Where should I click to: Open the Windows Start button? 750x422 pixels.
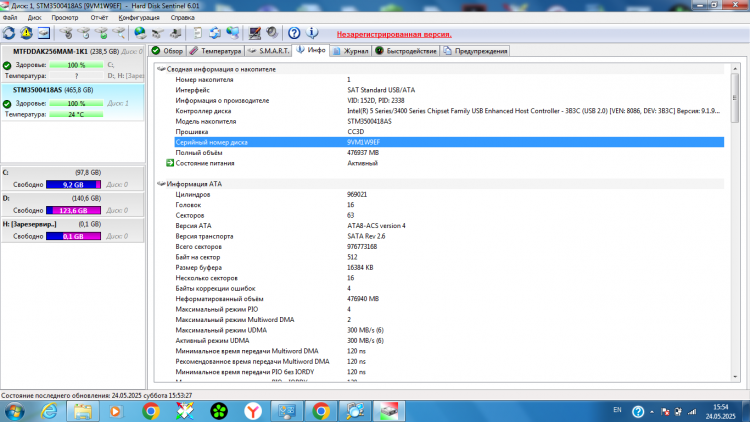[14, 411]
